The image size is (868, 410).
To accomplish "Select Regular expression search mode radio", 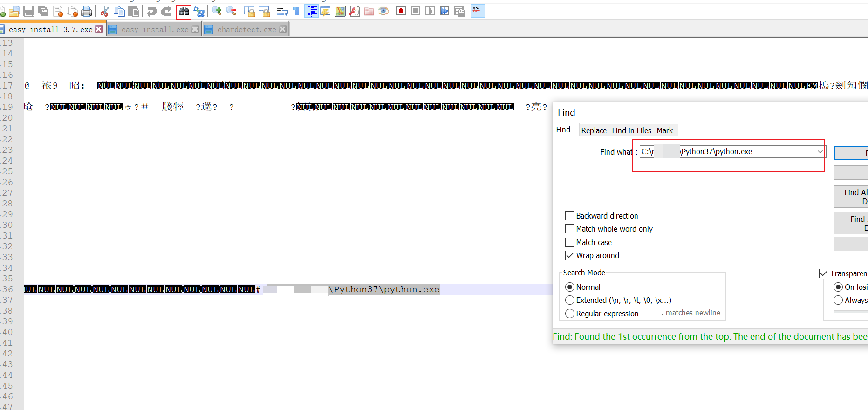I will pyautogui.click(x=569, y=314).
